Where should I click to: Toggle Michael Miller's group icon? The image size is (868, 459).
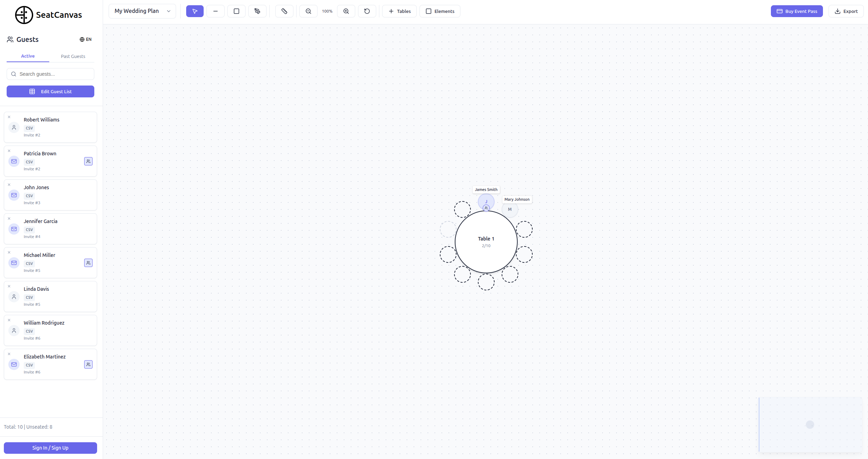click(88, 263)
